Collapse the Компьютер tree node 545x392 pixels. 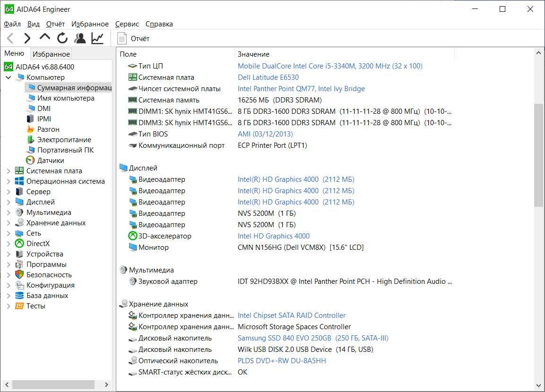click(x=9, y=77)
